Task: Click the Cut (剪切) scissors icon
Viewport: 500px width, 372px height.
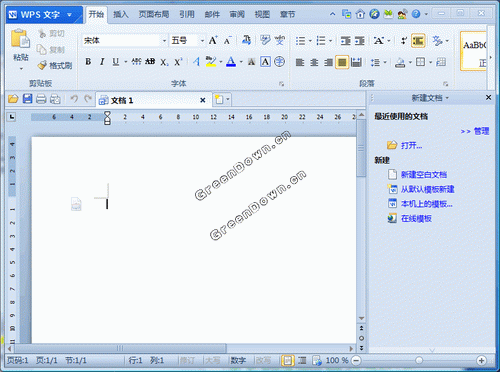Action: tap(42, 33)
